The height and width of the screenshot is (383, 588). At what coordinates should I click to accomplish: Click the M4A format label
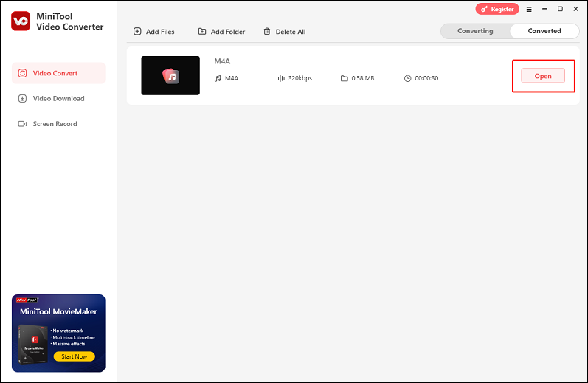(x=232, y=78)
